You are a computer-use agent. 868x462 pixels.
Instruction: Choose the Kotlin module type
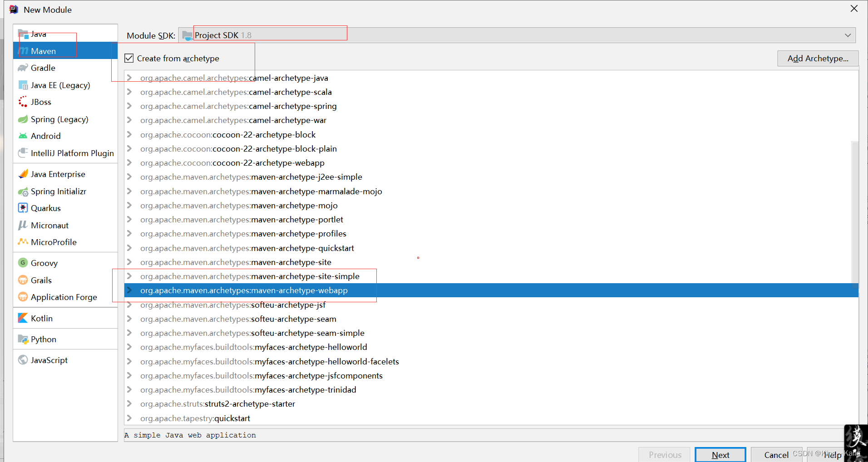(x=65, y=318)
